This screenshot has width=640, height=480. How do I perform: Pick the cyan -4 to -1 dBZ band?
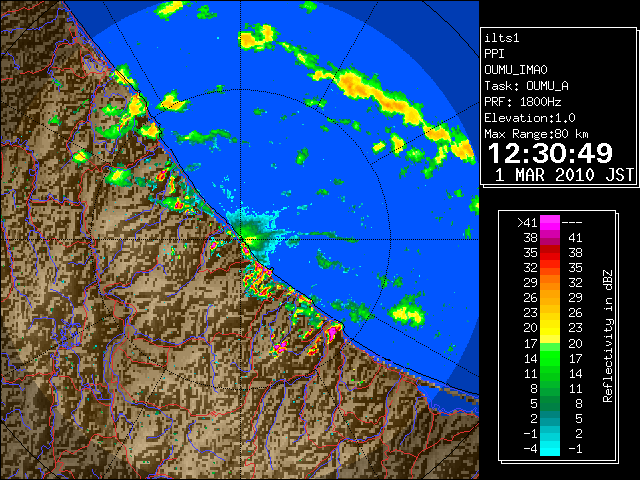click(x=550, y=448)
